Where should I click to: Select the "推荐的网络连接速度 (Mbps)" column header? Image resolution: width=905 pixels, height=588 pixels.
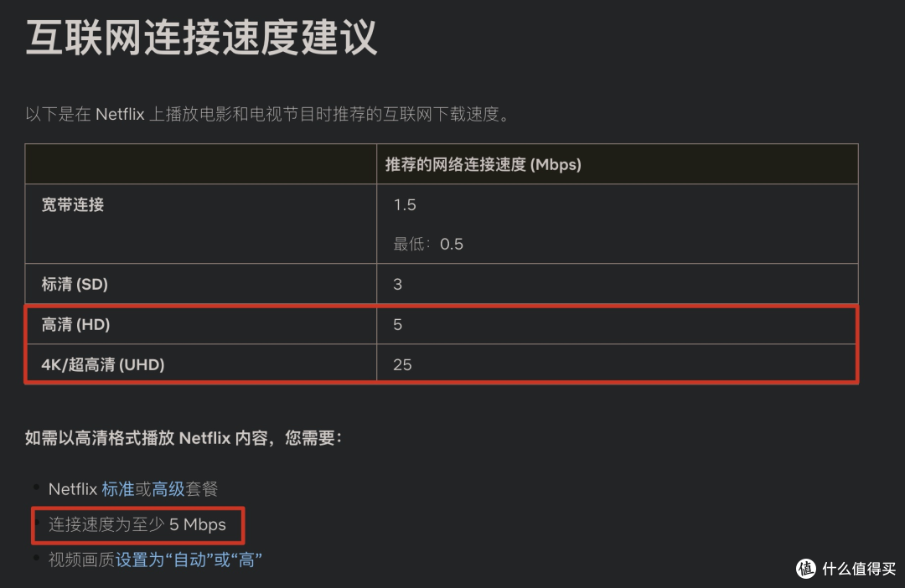coord(483,165)
